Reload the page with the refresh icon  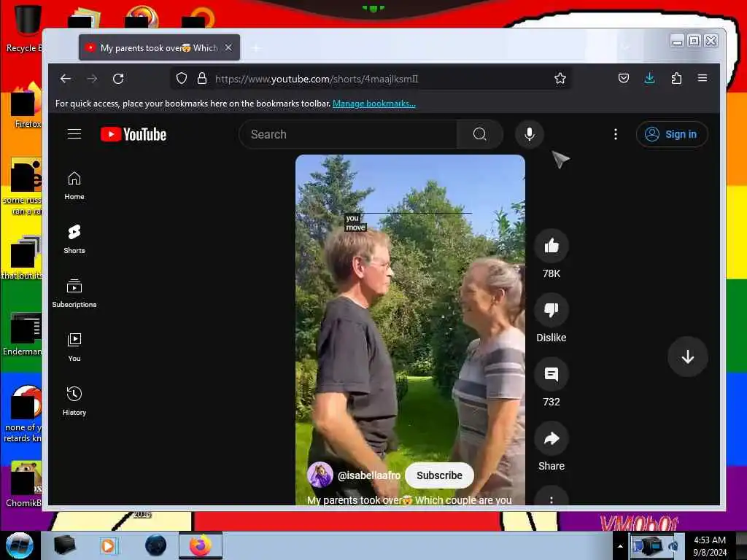(118, 79)
